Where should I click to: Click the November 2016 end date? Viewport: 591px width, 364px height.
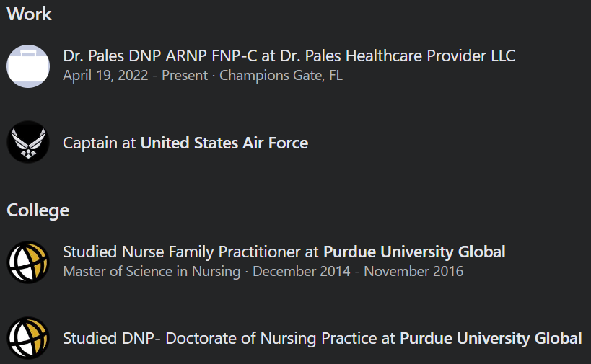[413, 272]
